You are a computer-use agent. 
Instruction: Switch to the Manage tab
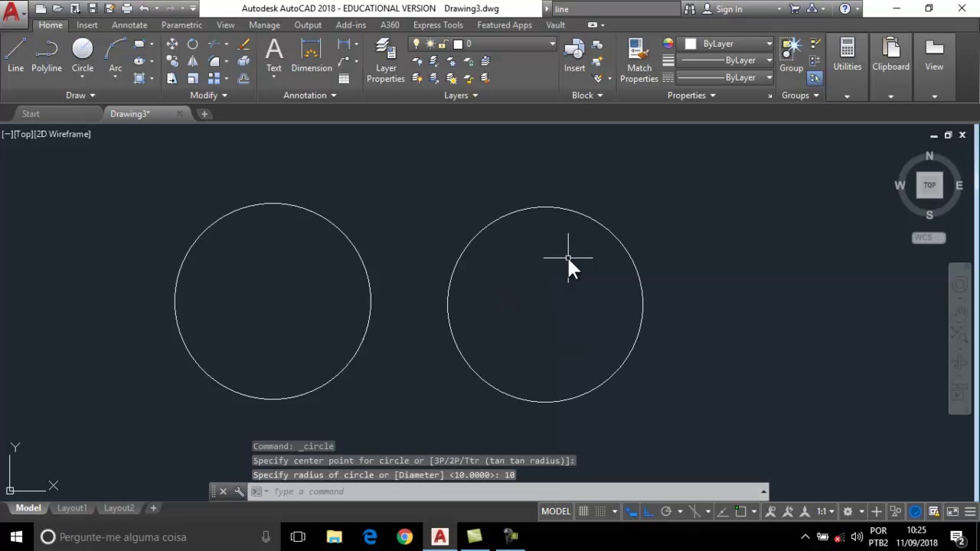click(264, 25)
